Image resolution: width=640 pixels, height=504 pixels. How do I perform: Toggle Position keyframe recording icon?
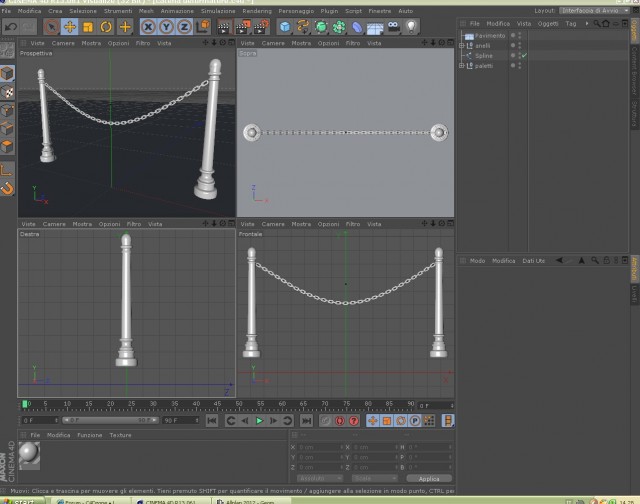point(373,421)
